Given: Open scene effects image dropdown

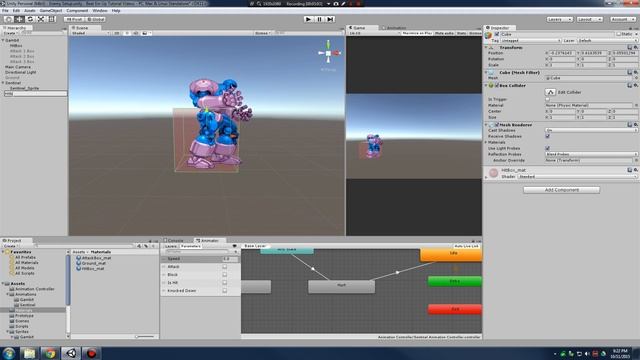Looking at the screenshot, I should pyautogui.click(x=147, y=33).
